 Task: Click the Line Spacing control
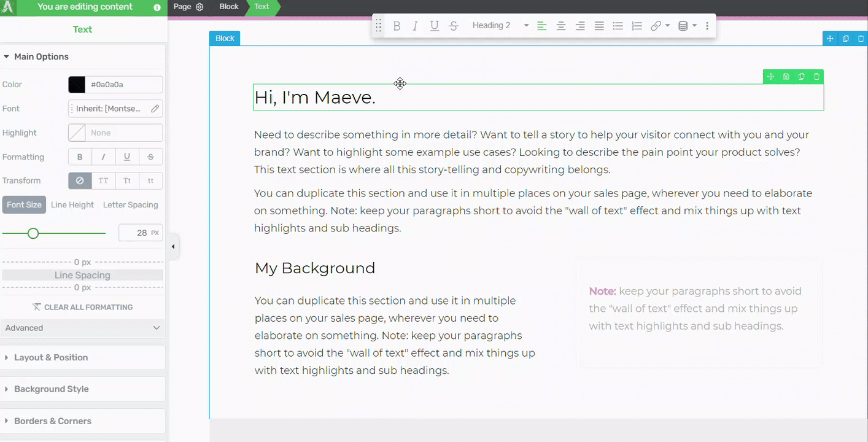click(82, 275)
